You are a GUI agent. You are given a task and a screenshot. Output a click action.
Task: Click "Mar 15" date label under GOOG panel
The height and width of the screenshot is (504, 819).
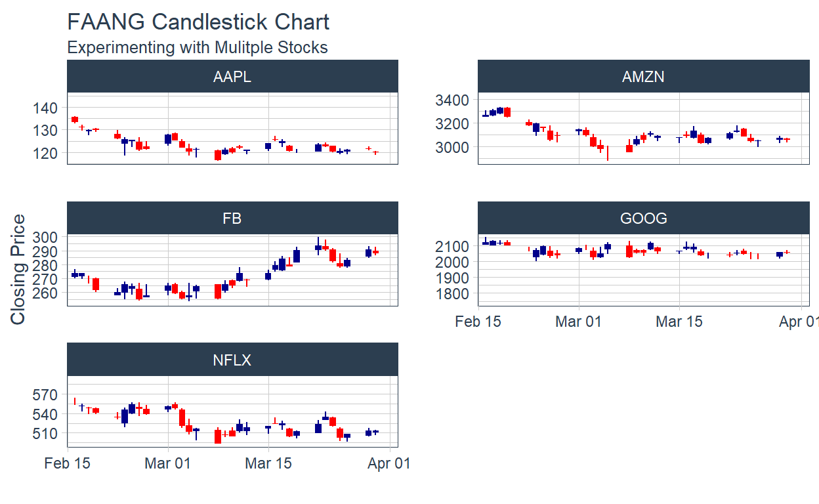point(679,322)
